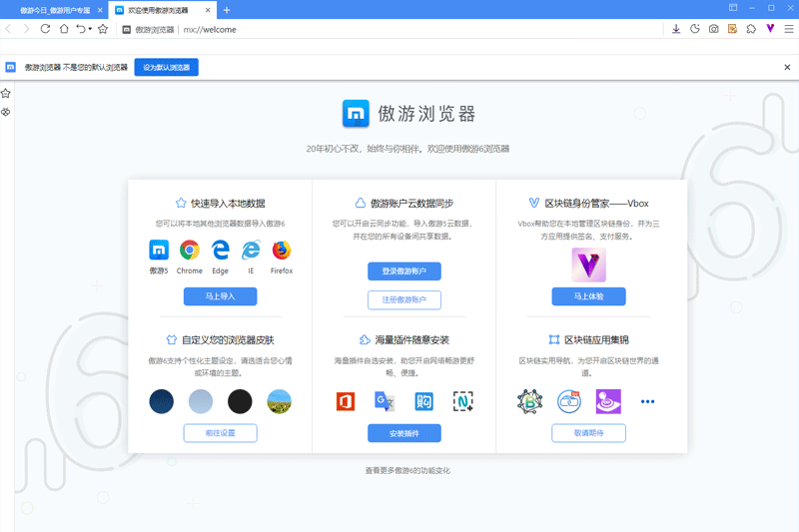Image resolution: width=799 pixels, height=532 pixels.
Task: Click the 傲游账户云数据同步 heading
Action: (411, 204)
